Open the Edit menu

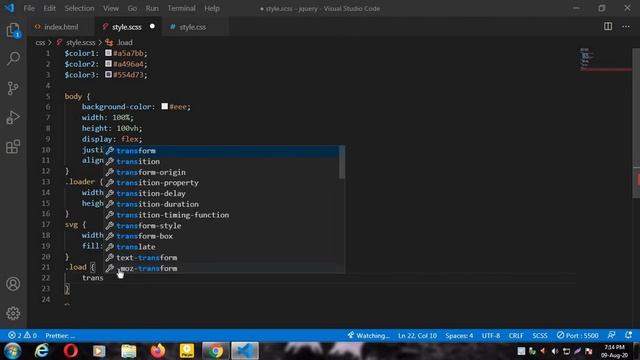pyautogui.click(x=49, y=8)
